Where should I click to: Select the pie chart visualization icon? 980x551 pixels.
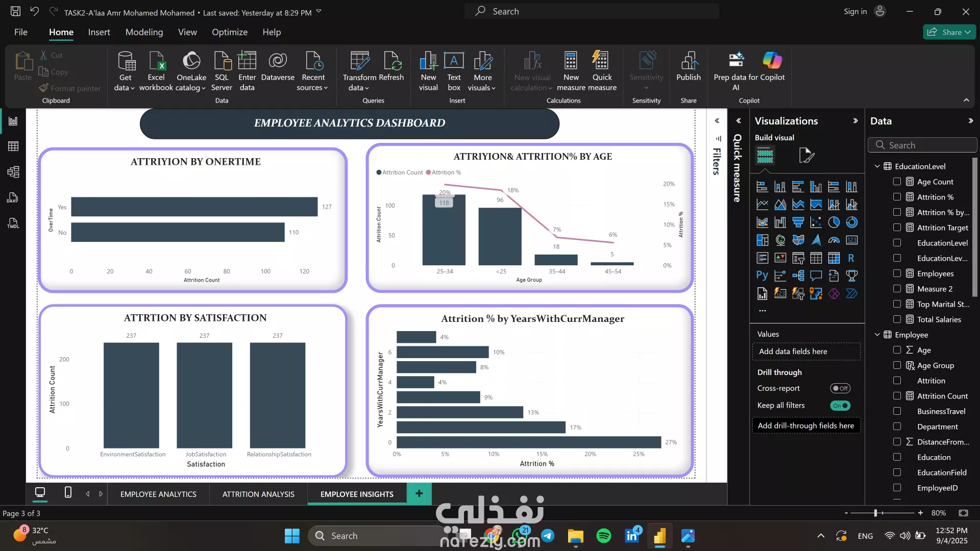pos(834,222)
